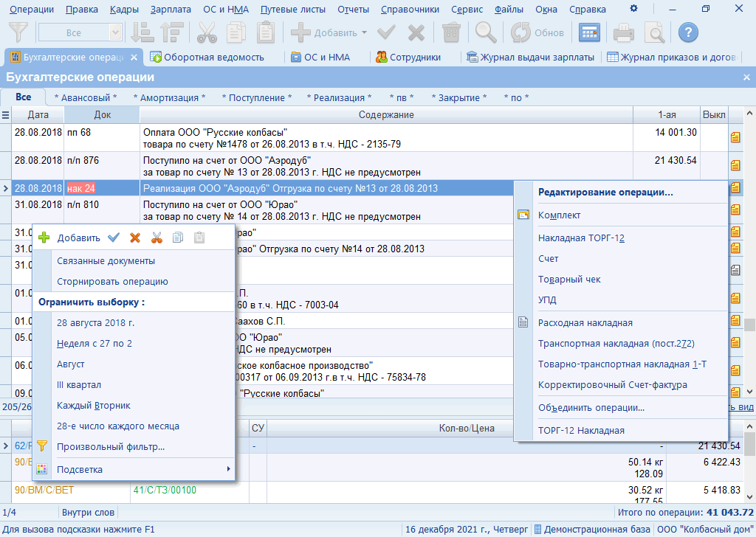Click the Содержание column header
This screenshot has height=537, width=756.
point(386,114)
